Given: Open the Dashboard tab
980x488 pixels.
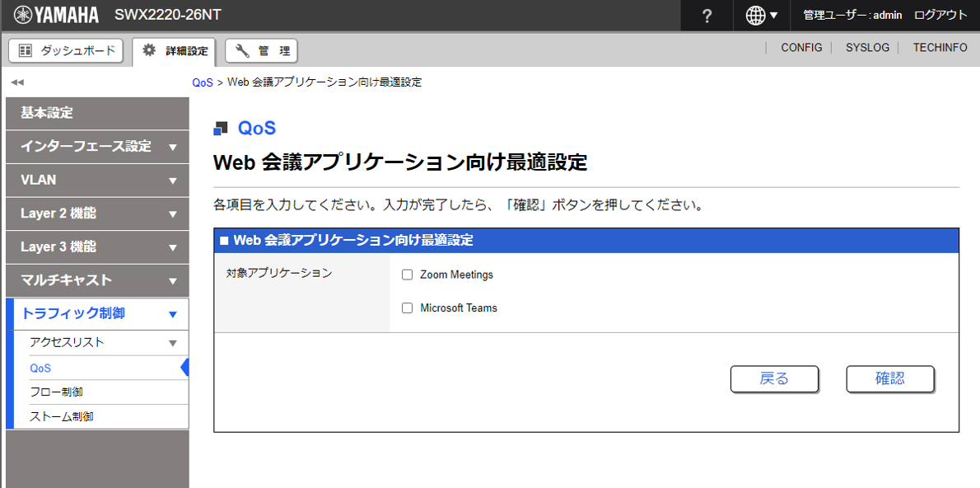Looking at the screenshot, I should 66,51.
